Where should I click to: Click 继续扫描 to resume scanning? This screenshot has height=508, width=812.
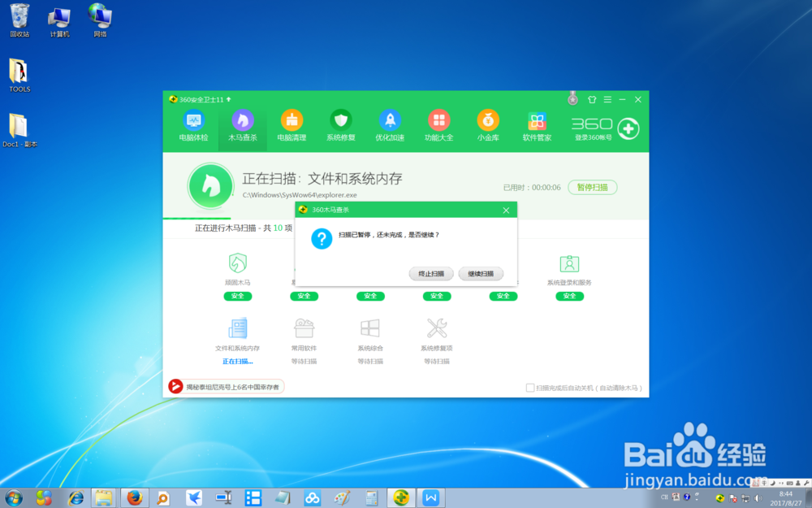click(x=481, y=274)
